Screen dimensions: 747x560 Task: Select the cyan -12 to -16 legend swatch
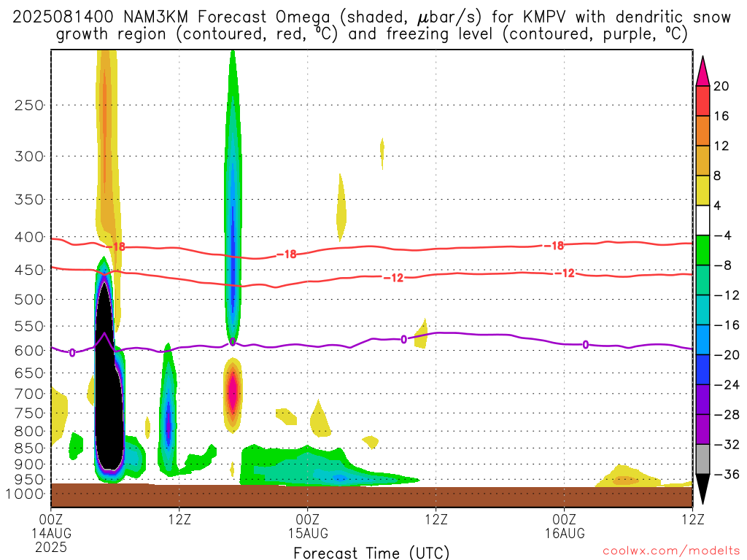coord(703,310)
